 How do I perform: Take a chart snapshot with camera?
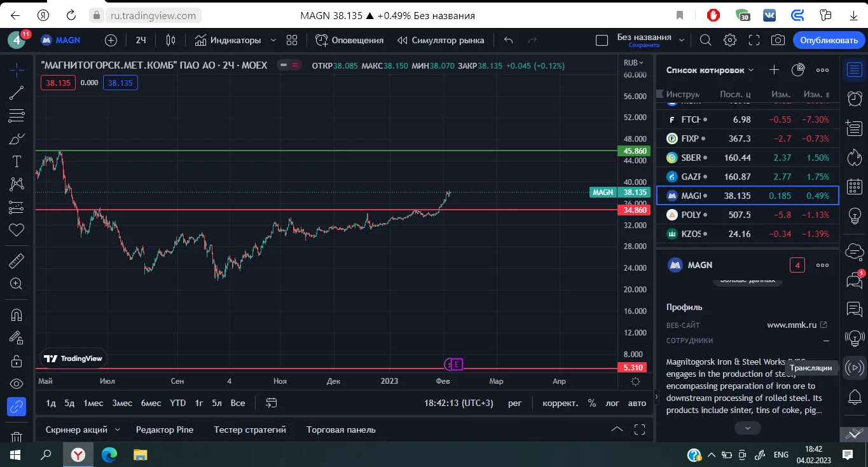(778, 40)
